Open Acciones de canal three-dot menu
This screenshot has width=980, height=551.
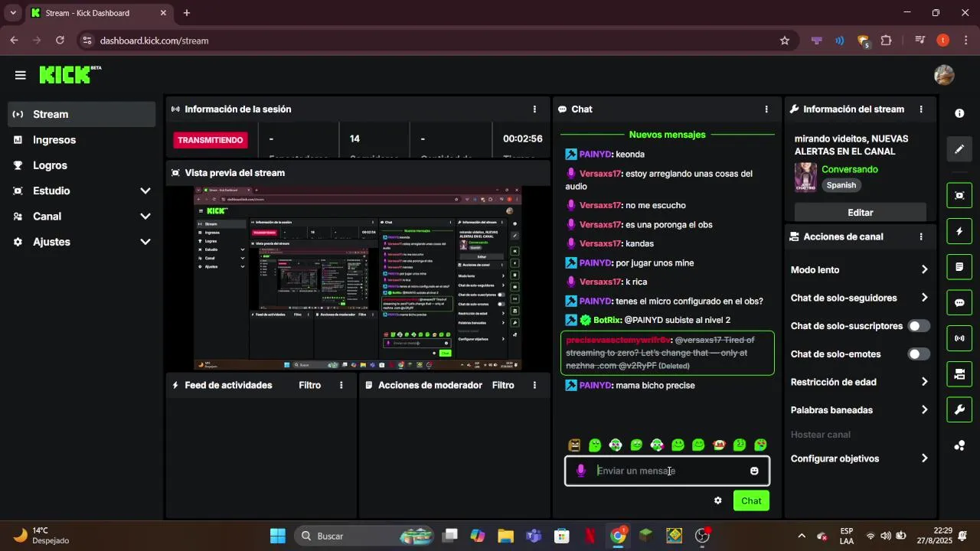pos(921,237)
